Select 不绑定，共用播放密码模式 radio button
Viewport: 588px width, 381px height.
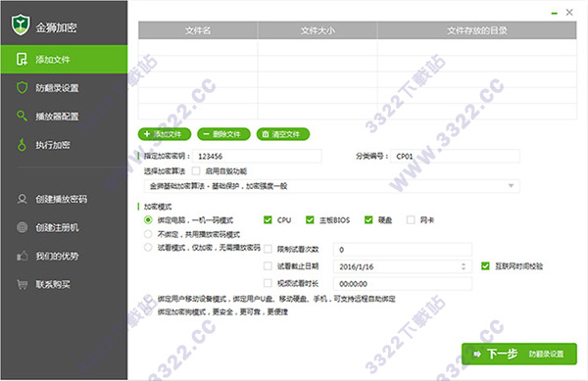pos(148,234)
